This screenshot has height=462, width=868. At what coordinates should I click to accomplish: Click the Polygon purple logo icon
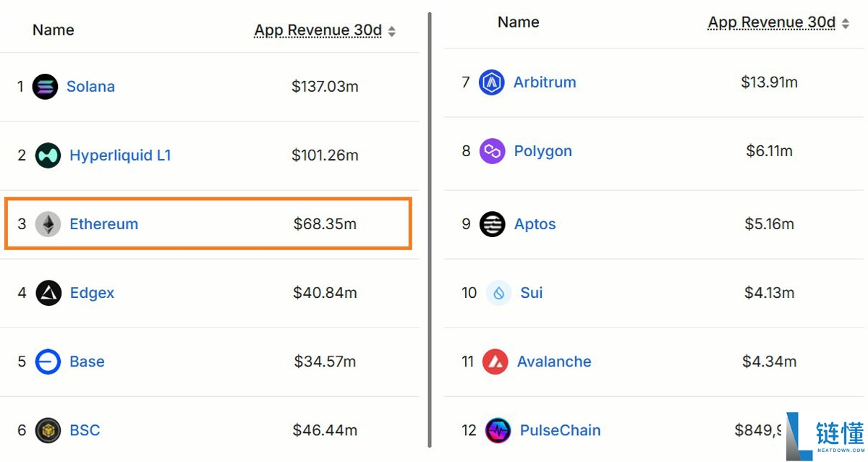point(492,151)
